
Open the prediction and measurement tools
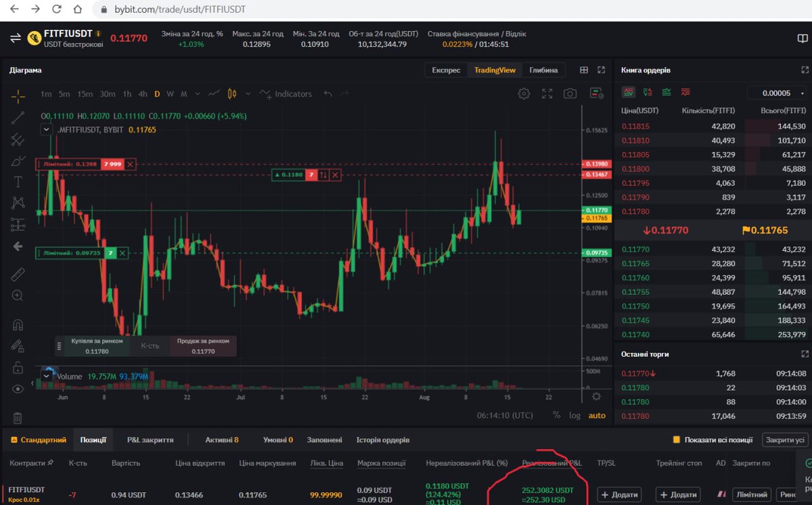click(18, 224)
